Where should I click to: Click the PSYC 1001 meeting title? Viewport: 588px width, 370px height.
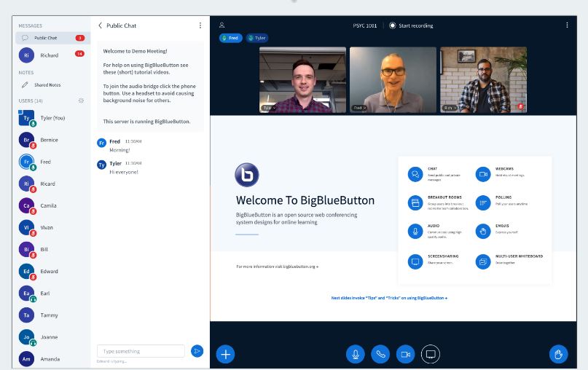click(364, 25)
